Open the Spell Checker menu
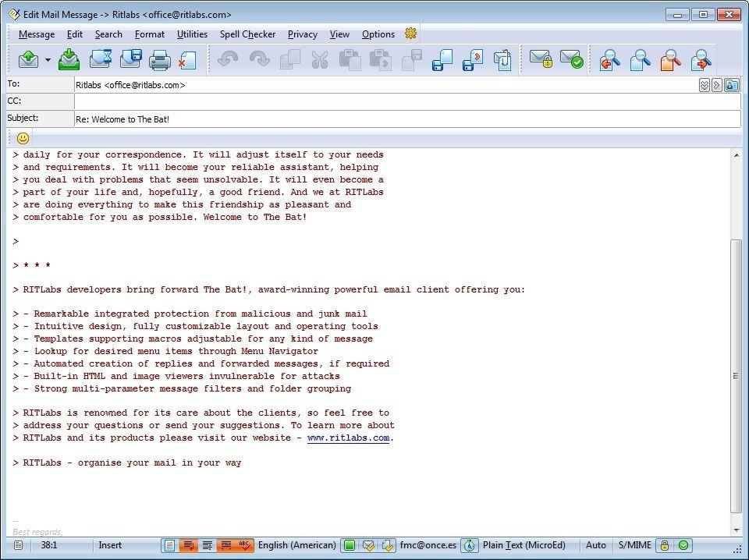 [x=247, y=34]
